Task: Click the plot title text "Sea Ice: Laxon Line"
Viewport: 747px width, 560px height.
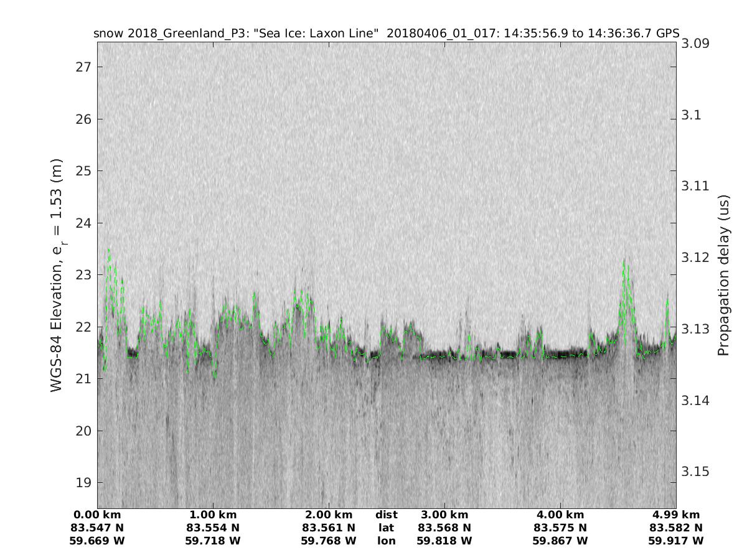Action: click(x=319, y=34)
